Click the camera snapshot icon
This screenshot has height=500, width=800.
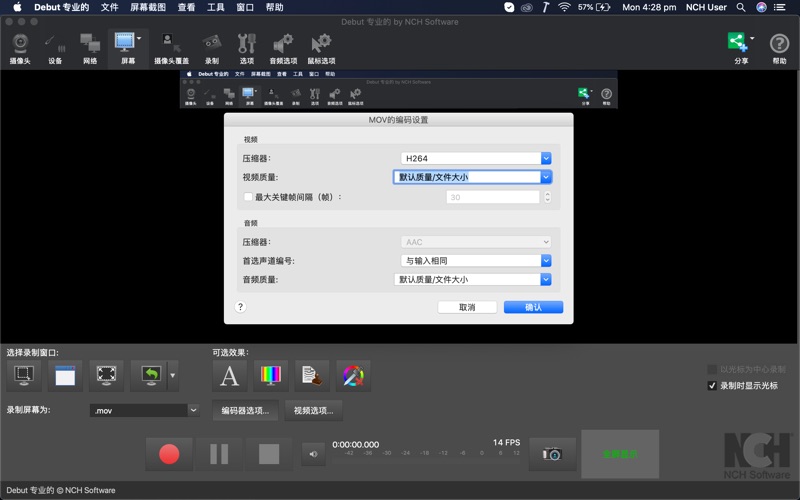(x=552, y=454)
